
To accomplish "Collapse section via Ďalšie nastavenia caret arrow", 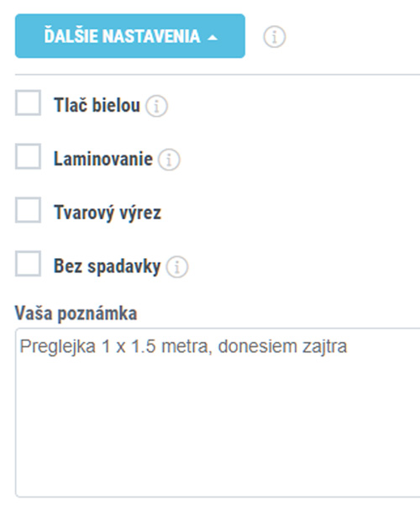I will click(x=213, y=38).
